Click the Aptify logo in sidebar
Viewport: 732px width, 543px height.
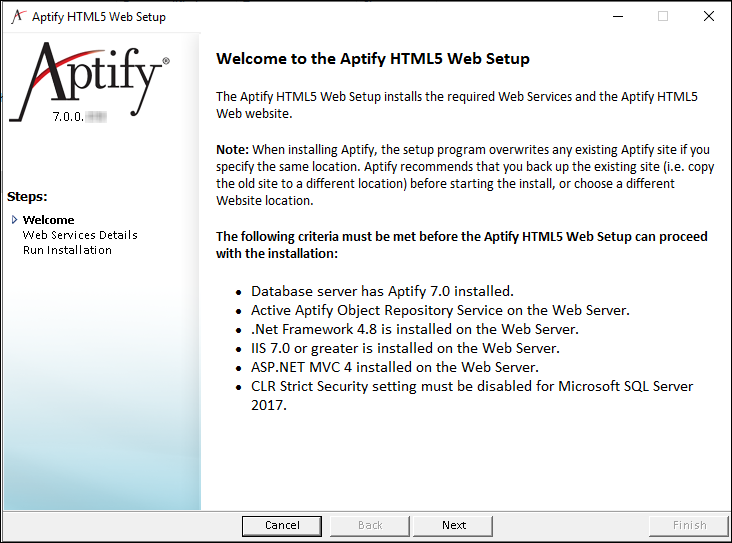90,82
